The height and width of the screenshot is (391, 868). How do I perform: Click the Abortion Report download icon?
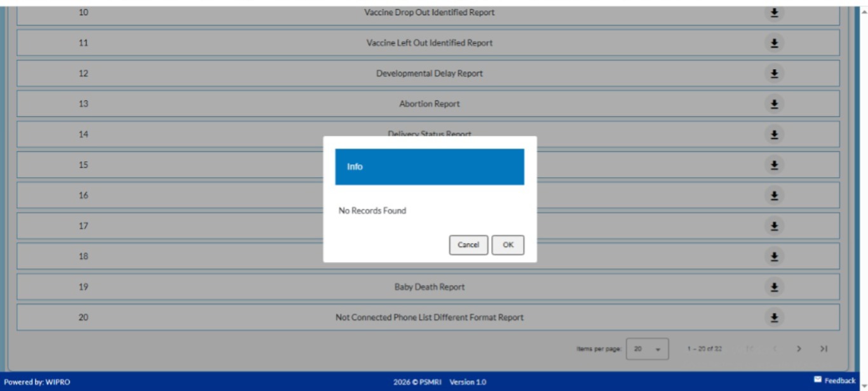click(774, 104)
